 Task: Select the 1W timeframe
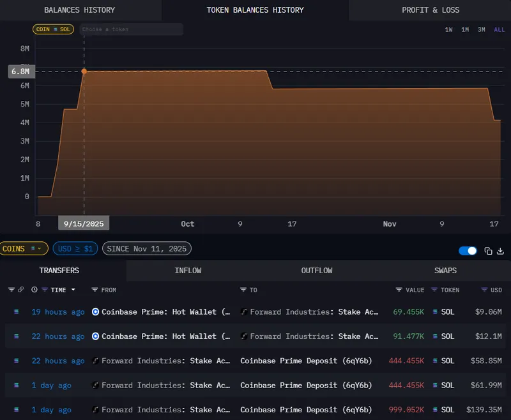[x=450, y=29]
